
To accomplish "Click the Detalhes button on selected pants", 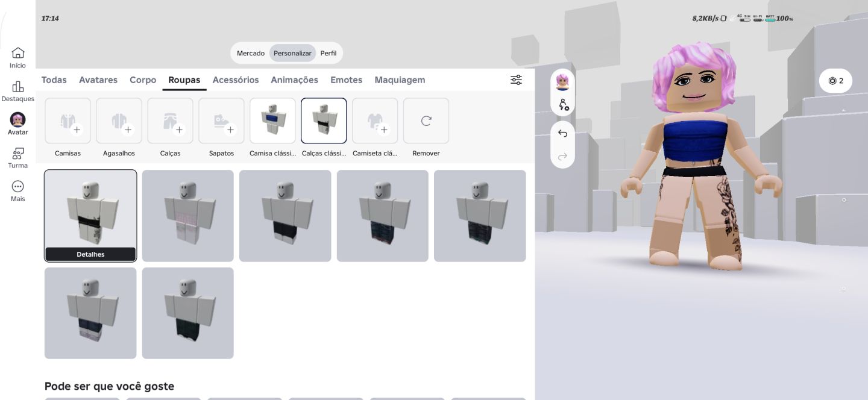I will [90, 254].
